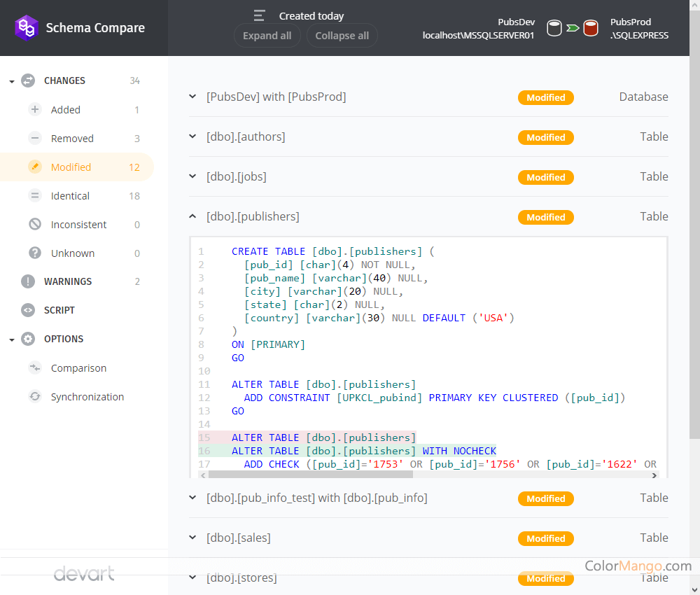Click Modified badge on [dbo].[authors] row

point(545,137)
